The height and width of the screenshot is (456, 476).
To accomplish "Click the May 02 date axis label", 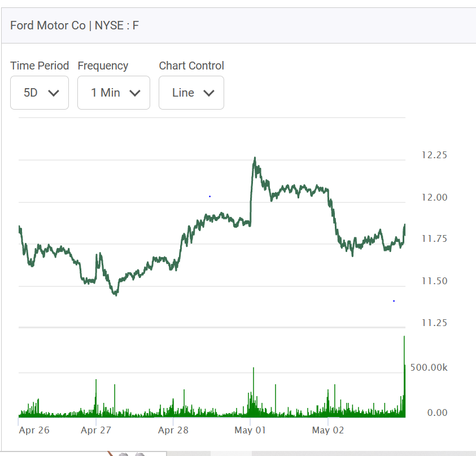I will click(x=328, y=430).
